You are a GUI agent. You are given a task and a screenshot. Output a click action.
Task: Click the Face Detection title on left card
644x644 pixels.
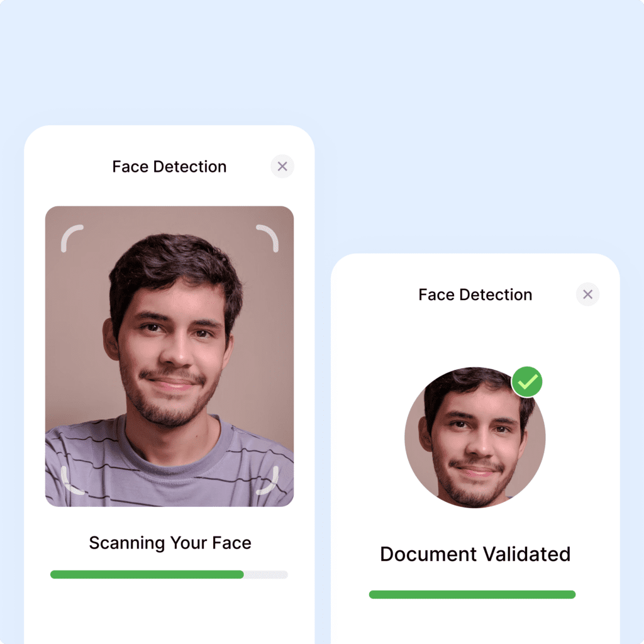169,167
